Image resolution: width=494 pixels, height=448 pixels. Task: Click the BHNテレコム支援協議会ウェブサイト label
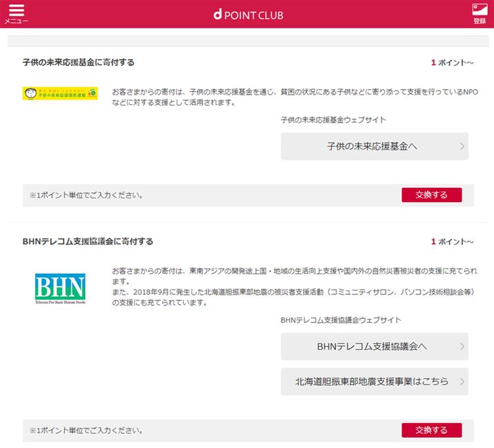[341, 320]
